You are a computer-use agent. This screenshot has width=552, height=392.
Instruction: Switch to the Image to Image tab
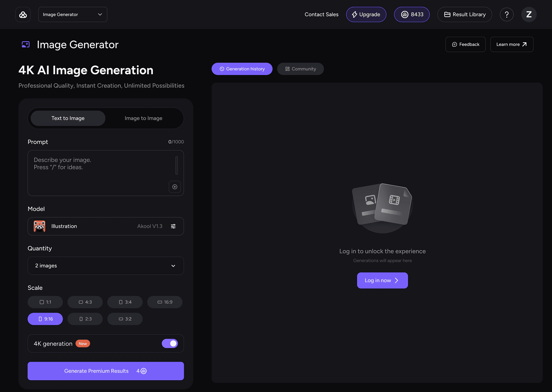(x=144, y=118)
